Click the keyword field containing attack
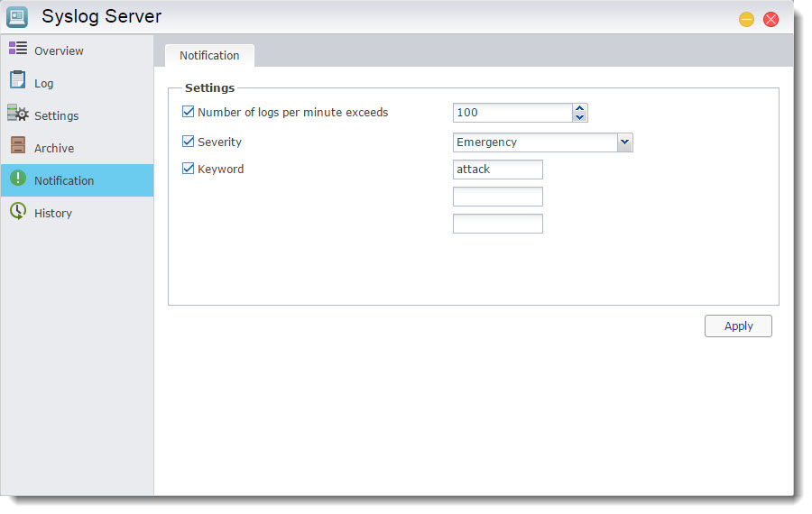 [x=497, y=170]
